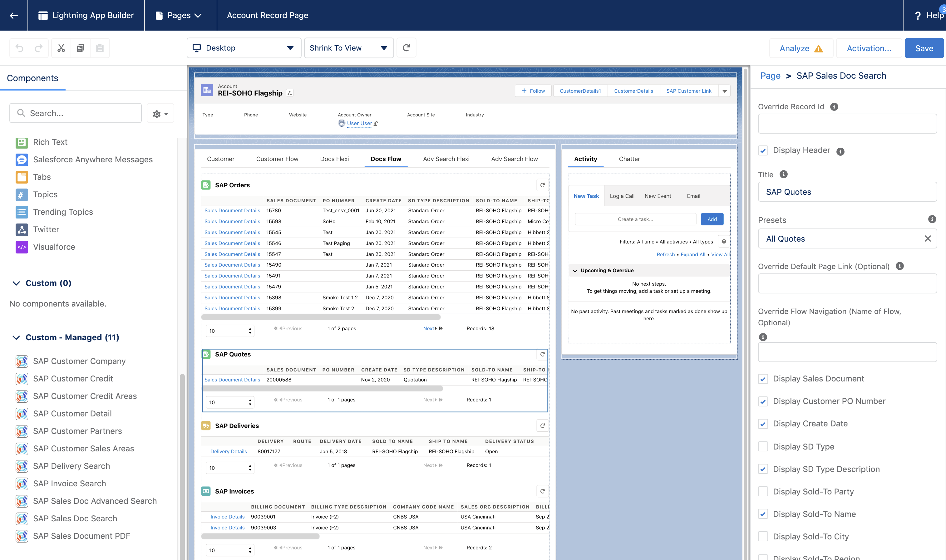Toggle Display Customer PO Number checkbox
This screenshot has width=946, height=560.
(x=763, y=401)
